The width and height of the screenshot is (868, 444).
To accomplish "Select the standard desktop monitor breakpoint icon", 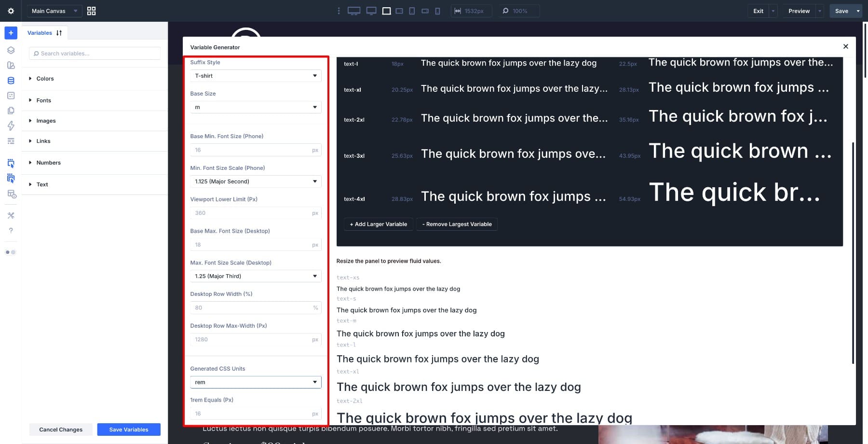I will (371, 11).
